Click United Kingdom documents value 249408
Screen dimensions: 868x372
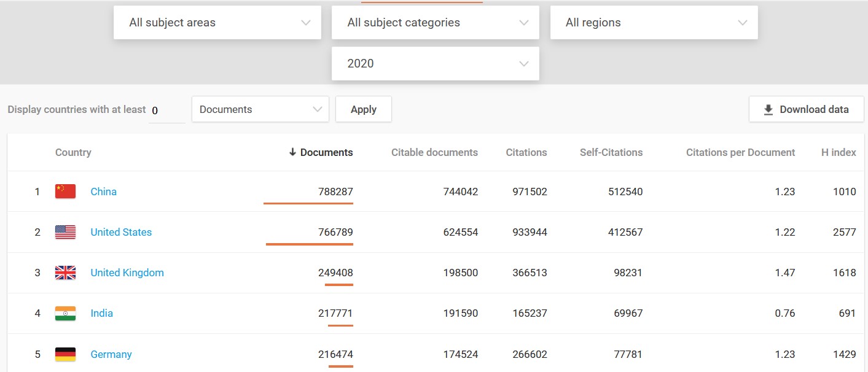tap(335, 273)
